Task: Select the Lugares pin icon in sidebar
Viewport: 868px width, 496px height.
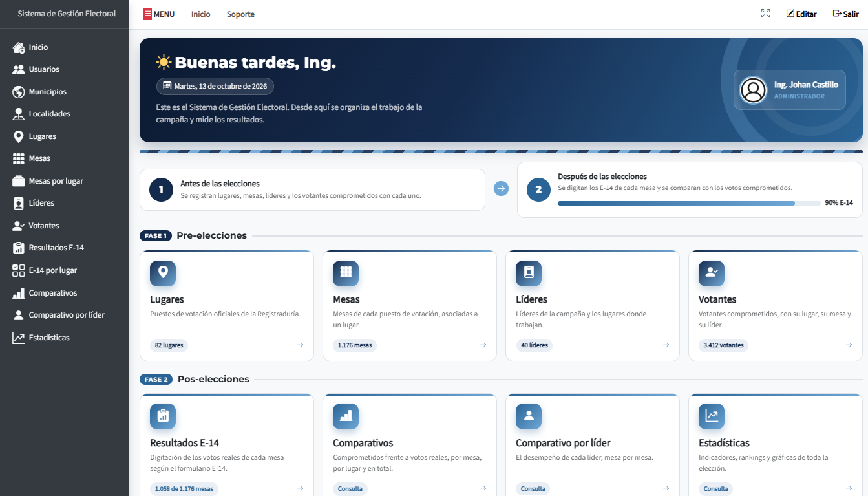Action: tap(19, 136)
